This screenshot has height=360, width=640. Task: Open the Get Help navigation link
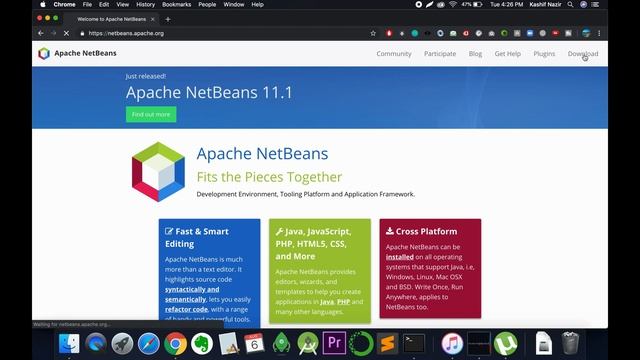[x=507, y=53]
